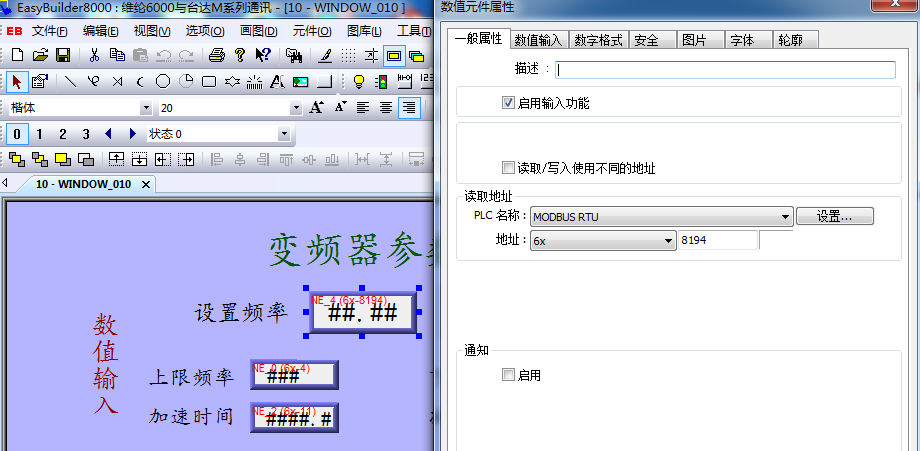Insert a bit lamp object (bulb icon)

(358, 81)
